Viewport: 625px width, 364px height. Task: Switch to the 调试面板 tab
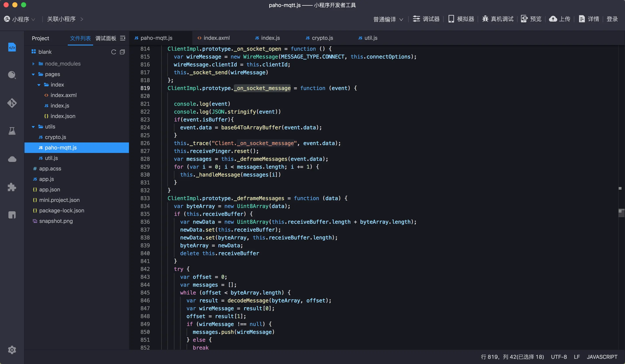106,38
